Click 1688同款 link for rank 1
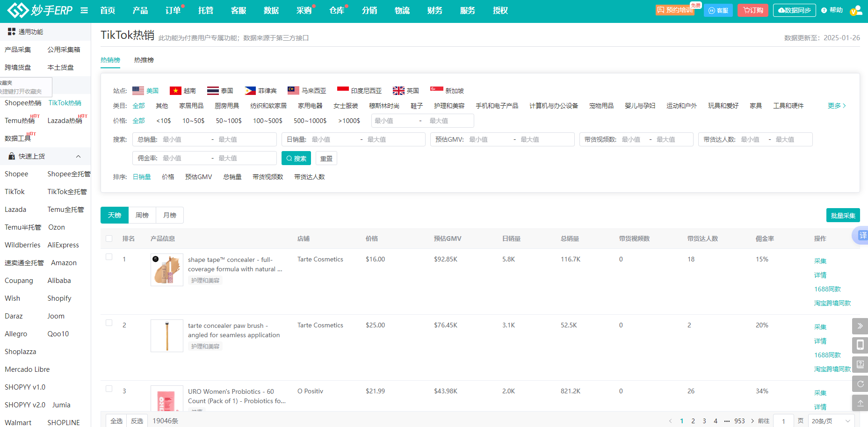The height and width of the screenshot is (427, 868). [827, 289]
